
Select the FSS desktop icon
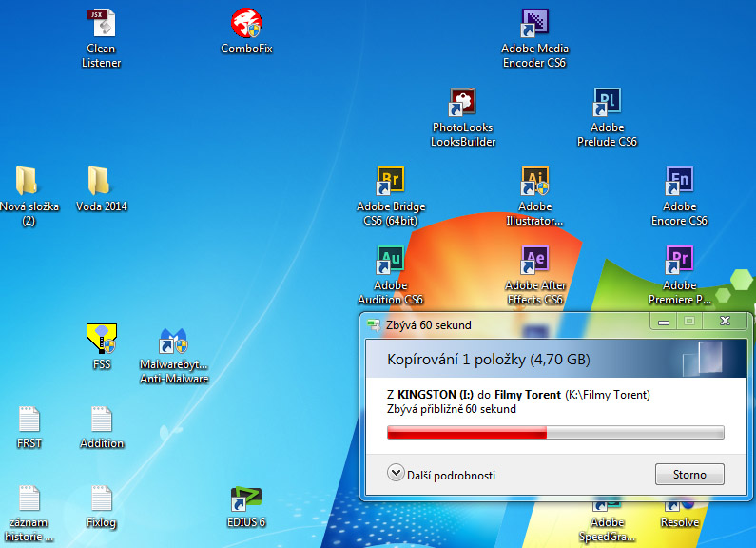(101, 340)
